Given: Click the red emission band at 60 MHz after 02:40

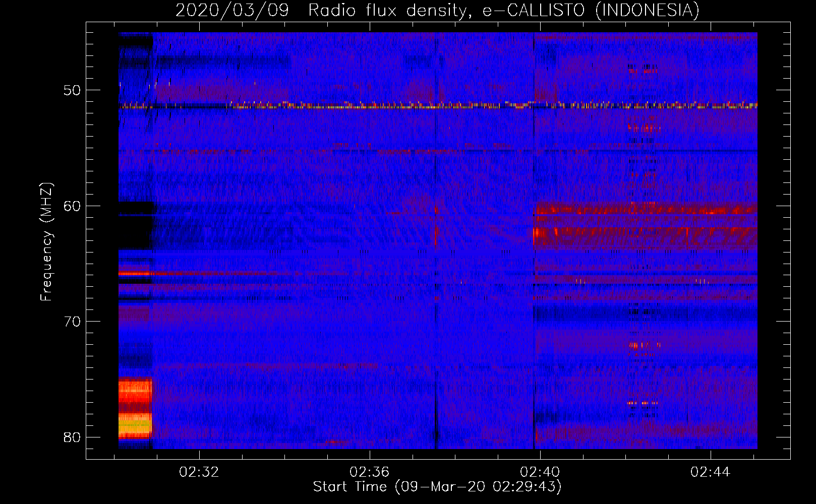Looking at the screenshot, I should pyautogui.click(x=646, y=208).
